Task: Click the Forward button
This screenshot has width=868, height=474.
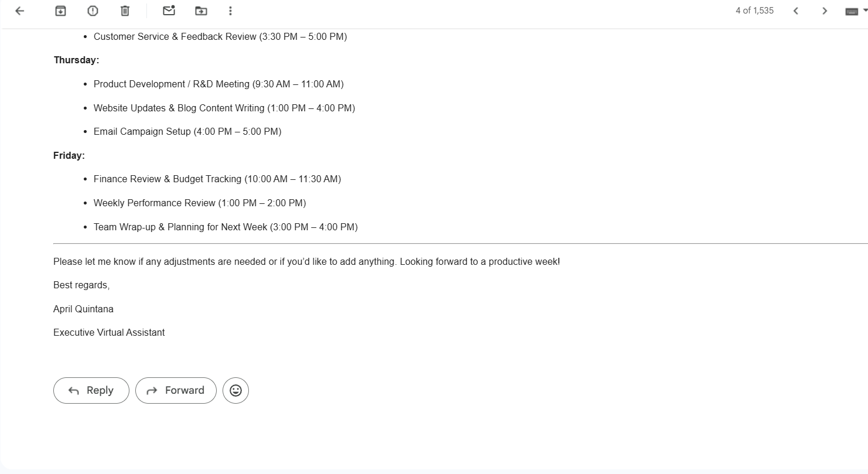Action: 176,390
